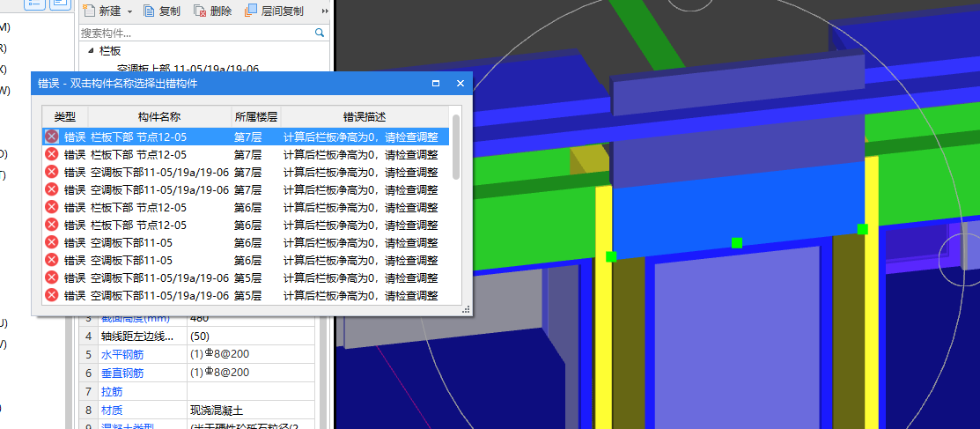
Task: Click the error dialog's vertical scrollbar thumb
Action: (456, 147)
